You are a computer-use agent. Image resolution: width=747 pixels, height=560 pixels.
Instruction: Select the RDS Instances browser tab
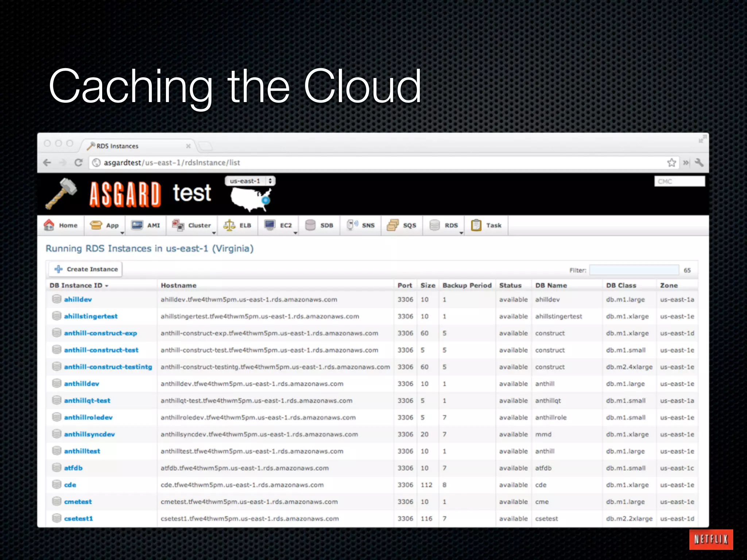138,146
